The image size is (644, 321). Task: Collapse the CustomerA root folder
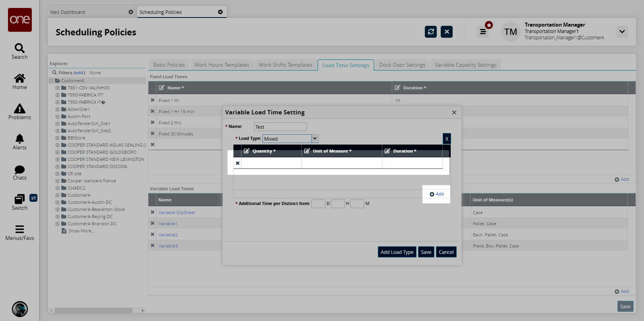tap(51, 81)
